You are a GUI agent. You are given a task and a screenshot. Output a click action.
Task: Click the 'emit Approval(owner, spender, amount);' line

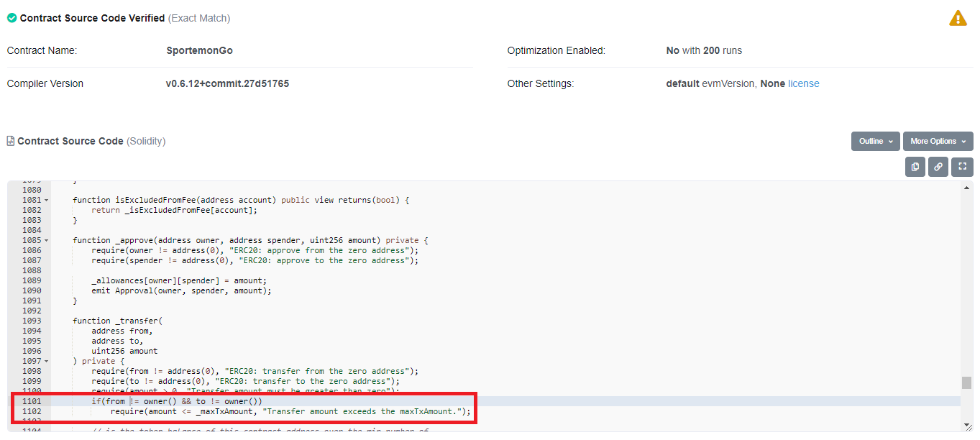(x=181, y=290)
